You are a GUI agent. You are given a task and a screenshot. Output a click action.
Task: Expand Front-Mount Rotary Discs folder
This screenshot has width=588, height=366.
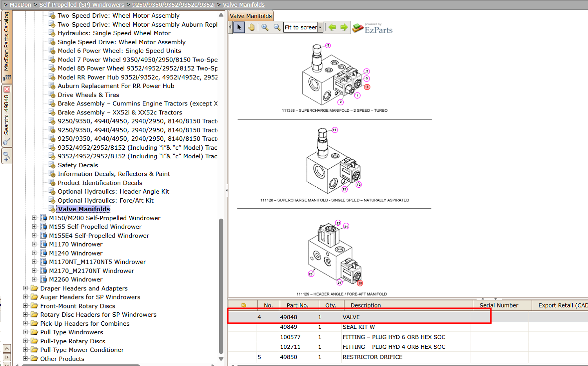click(25, 306)
